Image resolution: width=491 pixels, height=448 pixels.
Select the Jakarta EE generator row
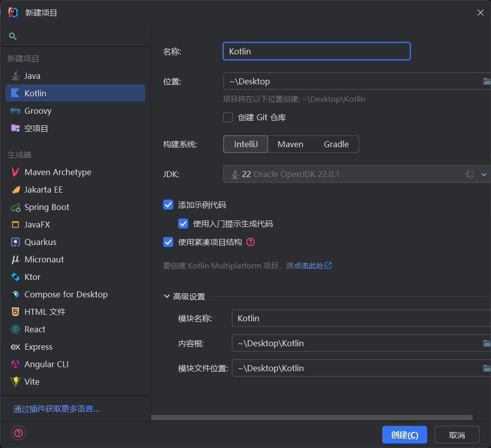pos(75,190)
